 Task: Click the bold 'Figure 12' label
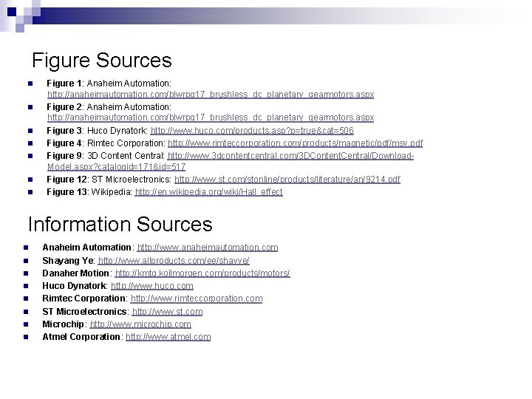click(x=66, y=179)
